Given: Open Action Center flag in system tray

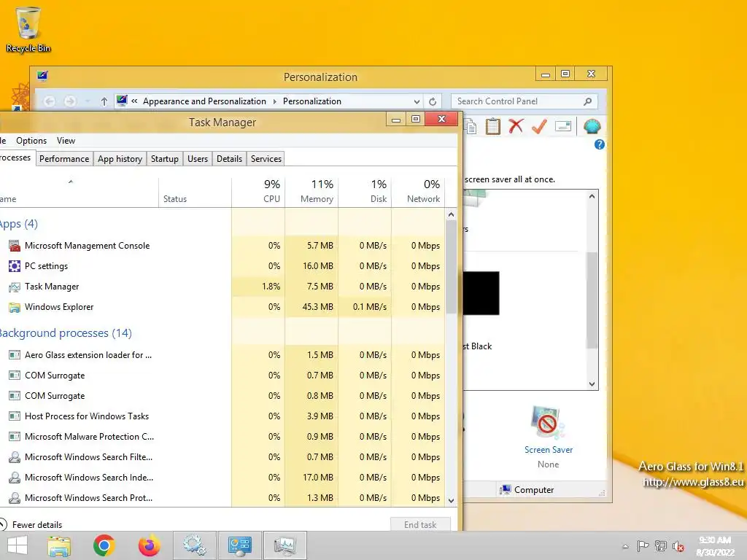Looking at the screenshot, I should (x=643, y=546).
